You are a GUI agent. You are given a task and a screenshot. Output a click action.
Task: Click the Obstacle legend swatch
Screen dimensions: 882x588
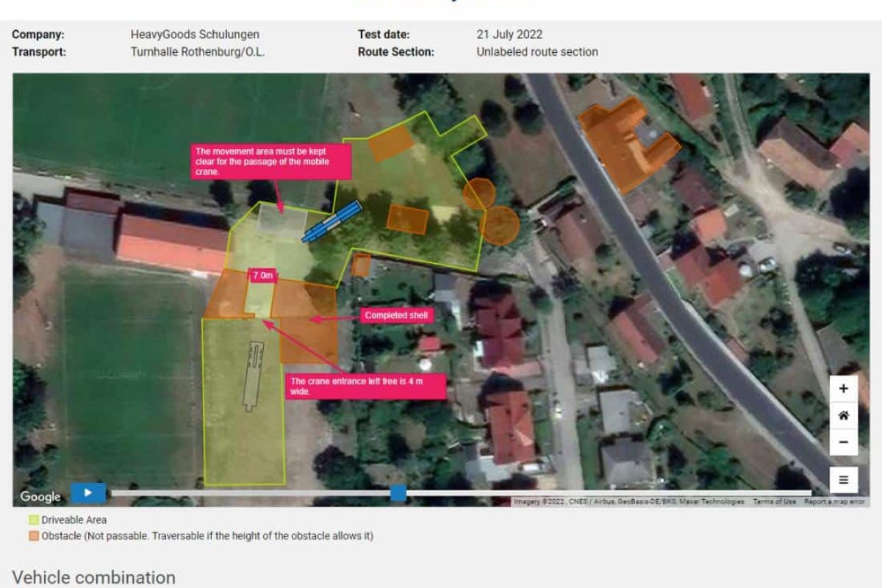[x=34, y=537]
